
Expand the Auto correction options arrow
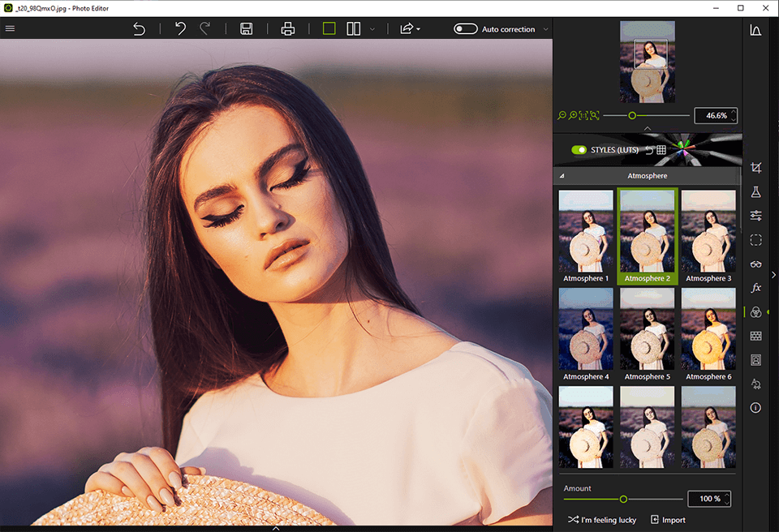pos(545,30)
